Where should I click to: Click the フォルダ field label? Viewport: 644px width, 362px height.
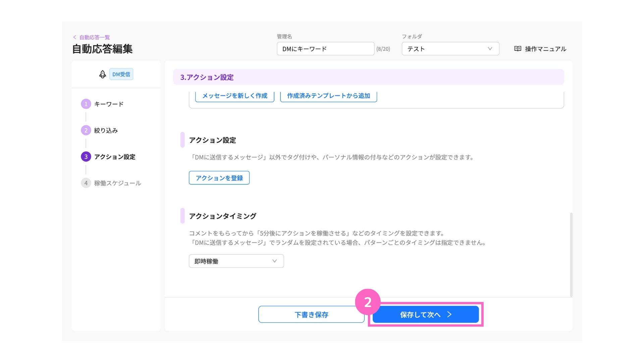(x=412, y=37)
